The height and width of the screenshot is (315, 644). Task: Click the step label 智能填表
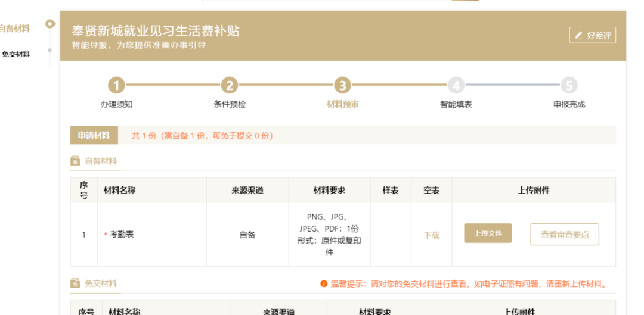456,104
